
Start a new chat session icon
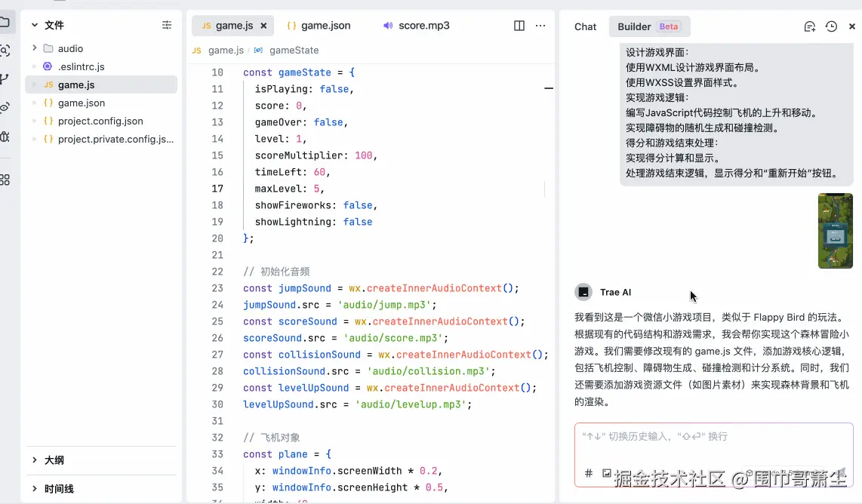click(x=809, y=26)
